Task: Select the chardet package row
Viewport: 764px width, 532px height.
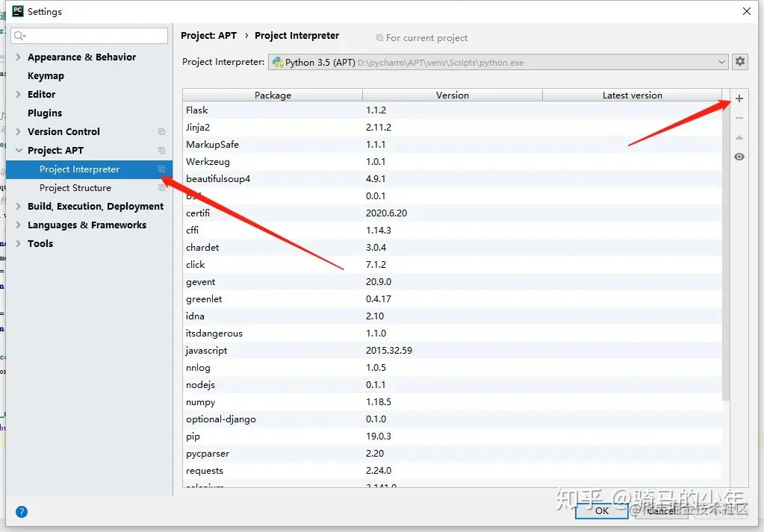Action: click(453, 247)
